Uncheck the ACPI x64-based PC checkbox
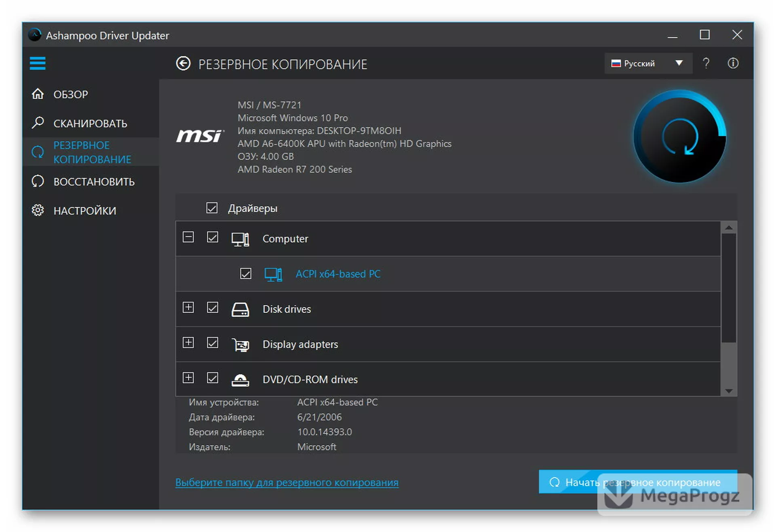Screen dimensions: 776x532 [246, 273]
